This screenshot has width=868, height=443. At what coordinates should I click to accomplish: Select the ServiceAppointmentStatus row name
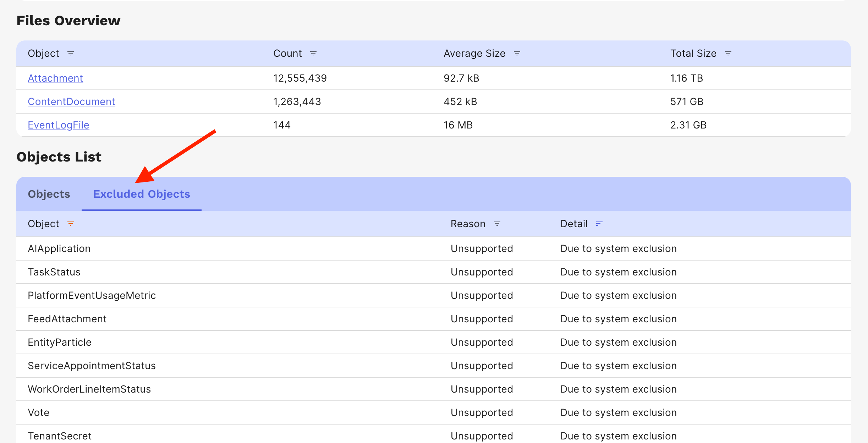(92, 366)
